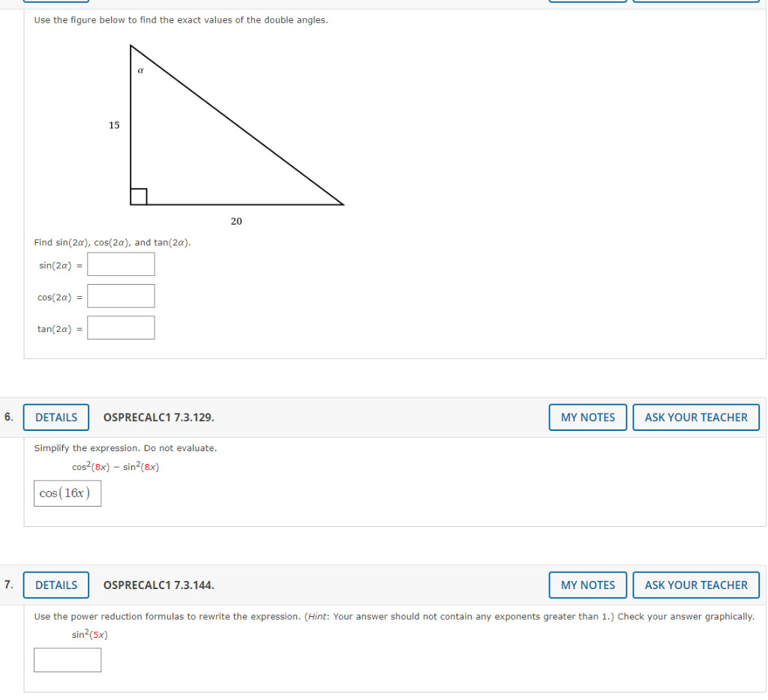Click DETAILS button for problem 6
Image resolution: width=768 pixels, height=700 pixels.
click(x=55, y=417)
